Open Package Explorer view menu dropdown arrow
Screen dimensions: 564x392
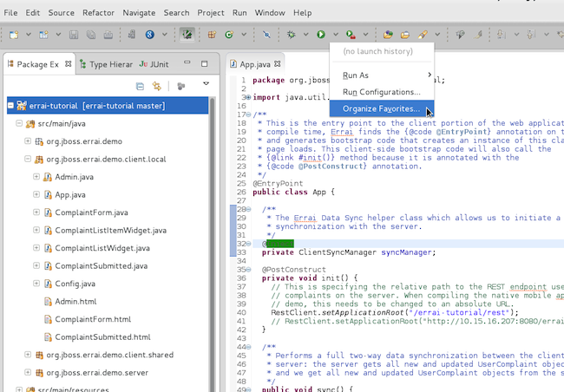[207, 85]
